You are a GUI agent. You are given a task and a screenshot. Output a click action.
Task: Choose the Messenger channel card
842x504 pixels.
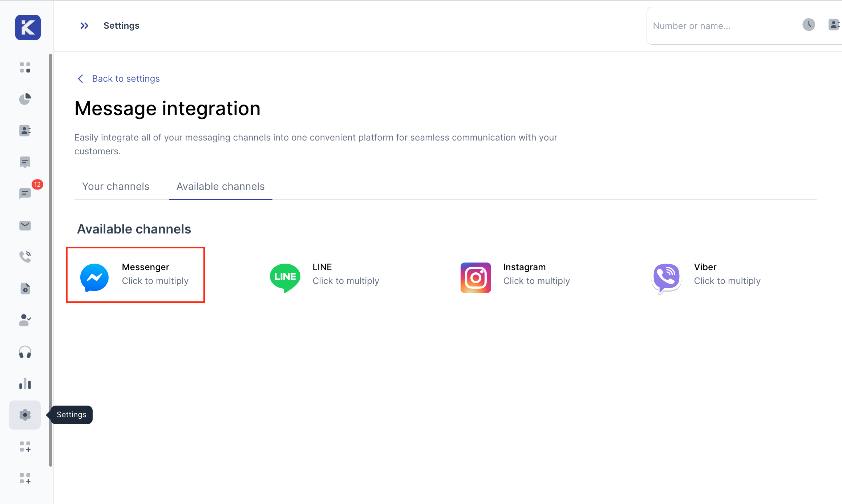[135, 275]
